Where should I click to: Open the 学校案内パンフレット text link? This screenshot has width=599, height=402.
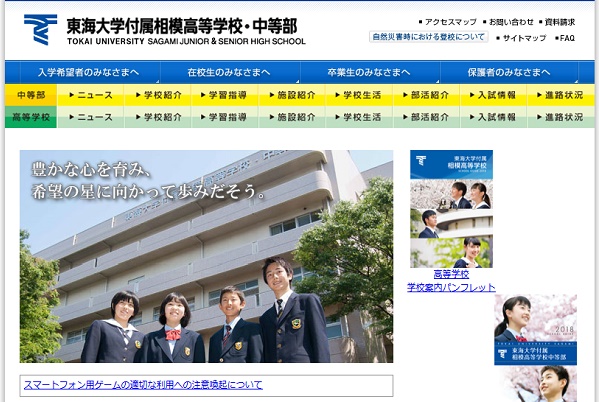pyautogui.click(x=452, y=287)
